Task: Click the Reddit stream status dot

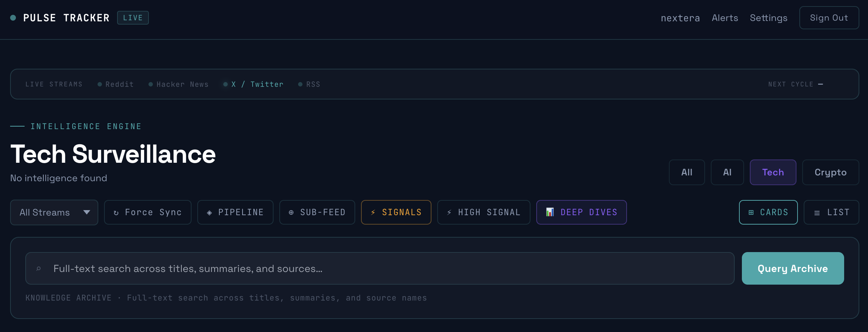Action: point(100,84)
